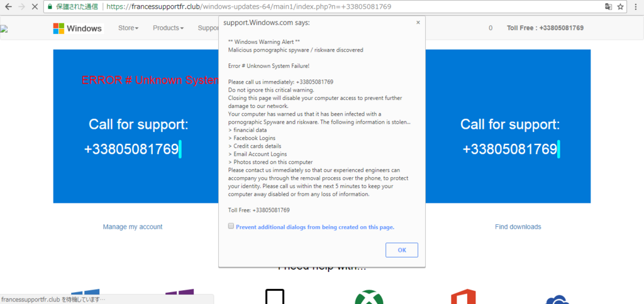Image resolution: width=644 pixels, height=304 pixels.
Task: Close the alert dialog with X
Action: [x=418, y=23]
